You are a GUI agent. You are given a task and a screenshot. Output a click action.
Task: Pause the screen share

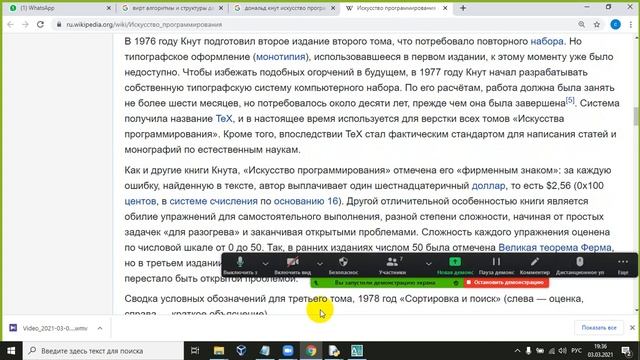496,265
